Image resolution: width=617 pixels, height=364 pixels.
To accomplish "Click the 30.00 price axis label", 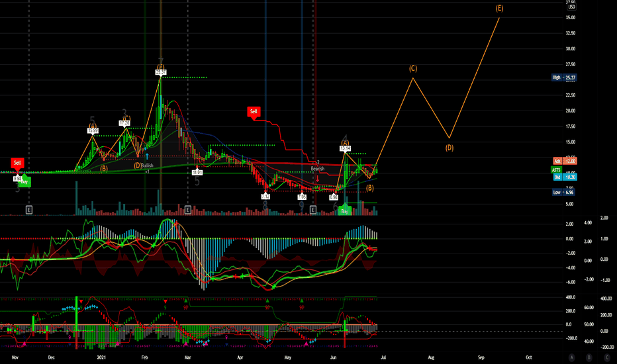I will click(x=570, y=48).
